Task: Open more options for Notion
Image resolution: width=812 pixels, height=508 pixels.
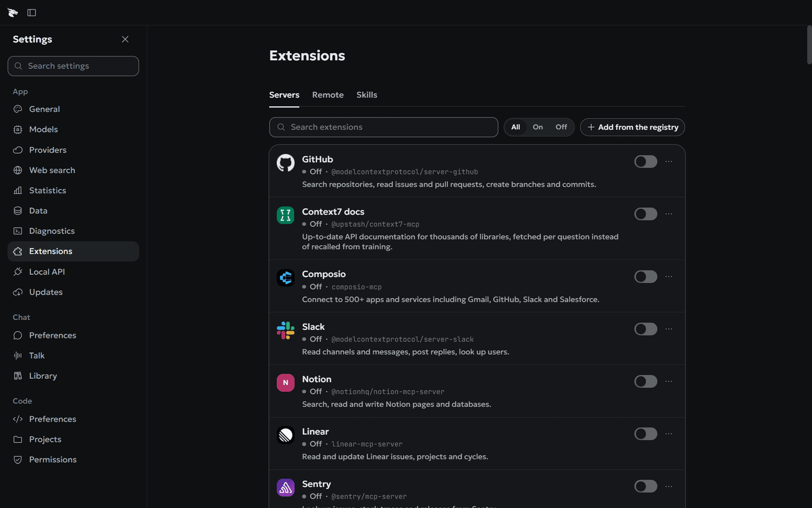Action: click(669, 381)
